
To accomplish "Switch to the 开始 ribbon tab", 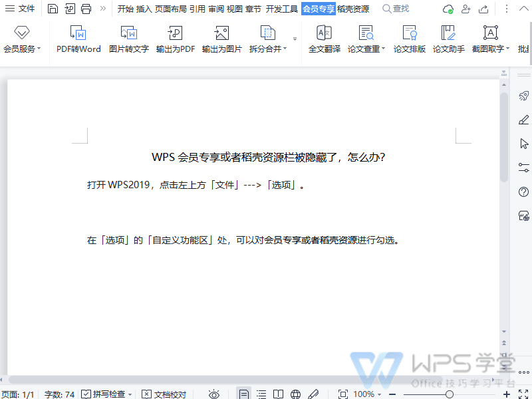I will click(x=125, y=9).
